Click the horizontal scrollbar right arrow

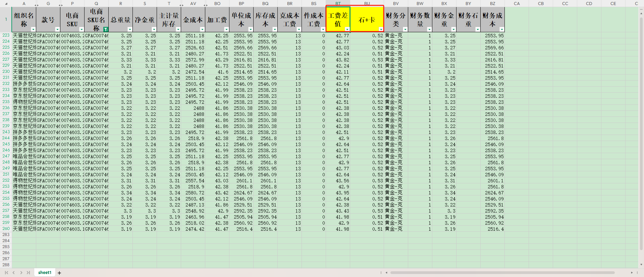click(x=632, y=273)
